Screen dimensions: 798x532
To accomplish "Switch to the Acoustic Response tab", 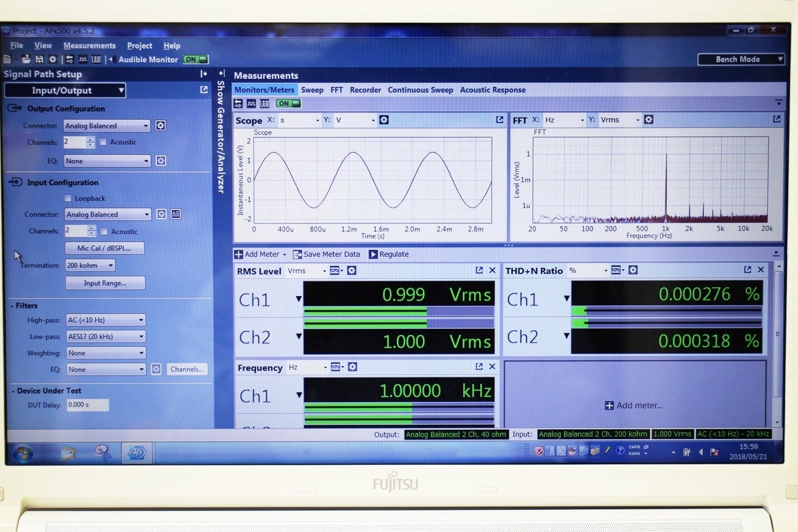I will [x=493, y=90].
